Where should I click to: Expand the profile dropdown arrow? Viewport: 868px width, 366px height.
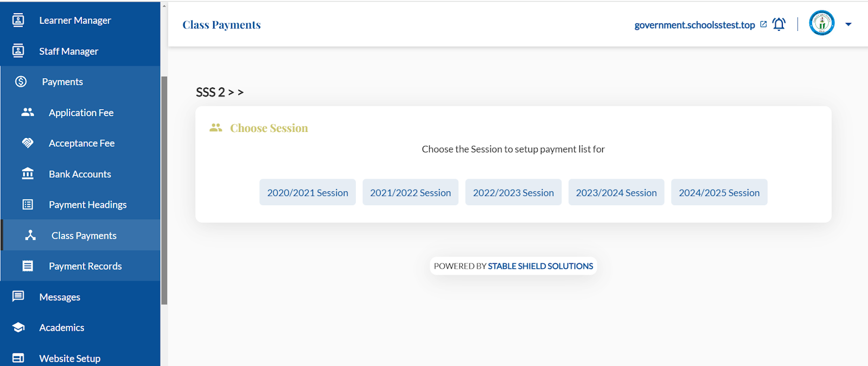pyautogui.click(x=848, y=24)
